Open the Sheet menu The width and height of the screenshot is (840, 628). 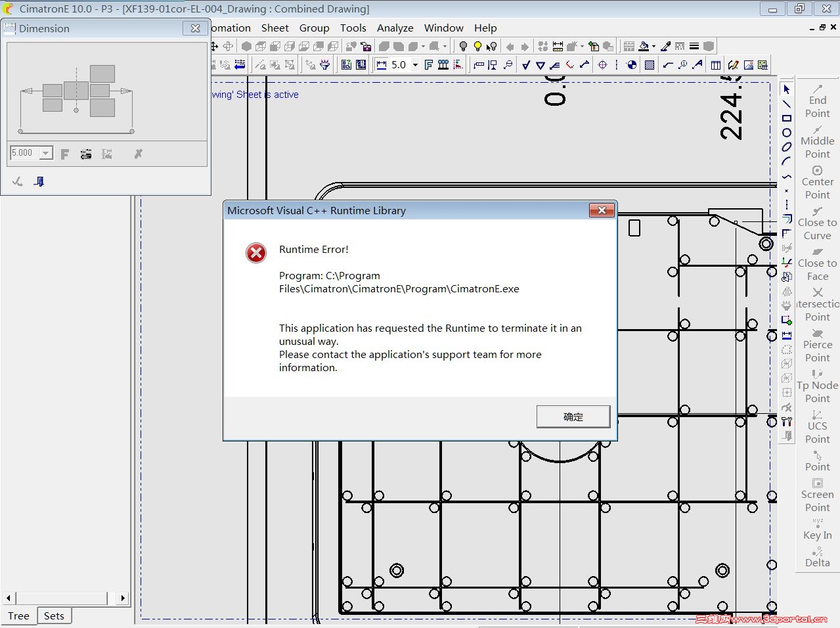(x=275, y=28)
